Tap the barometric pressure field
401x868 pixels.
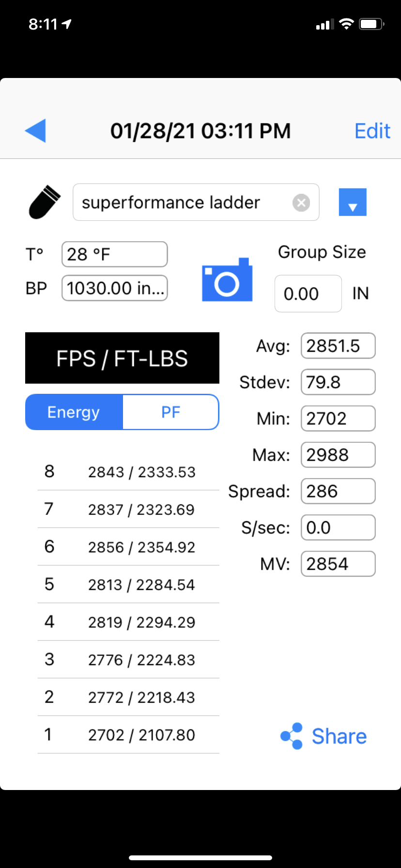114,288
